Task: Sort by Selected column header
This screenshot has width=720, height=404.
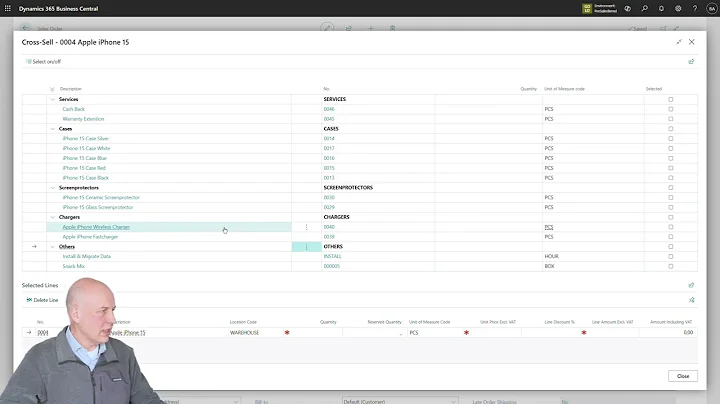Action: tap(654, 89)
